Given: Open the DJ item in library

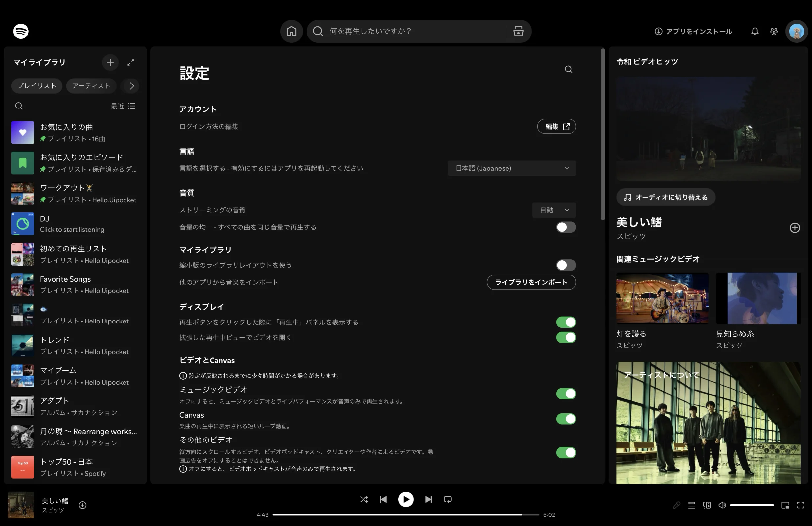Looking at the screenshot, I should [x=75, y=224].
